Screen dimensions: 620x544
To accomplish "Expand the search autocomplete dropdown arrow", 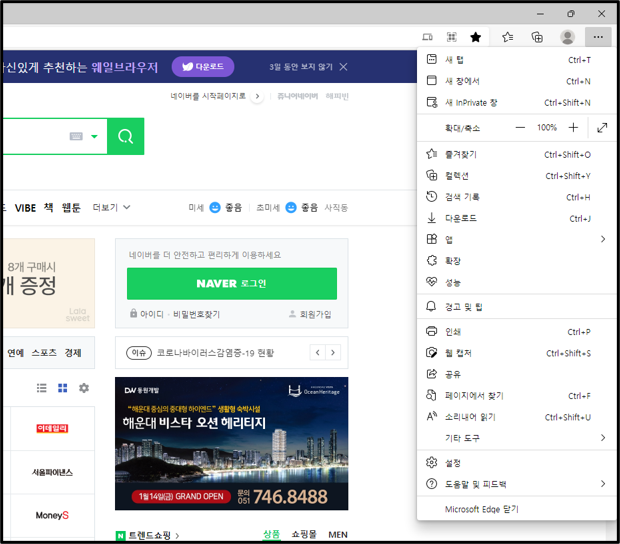I will [x=94, y=137].
